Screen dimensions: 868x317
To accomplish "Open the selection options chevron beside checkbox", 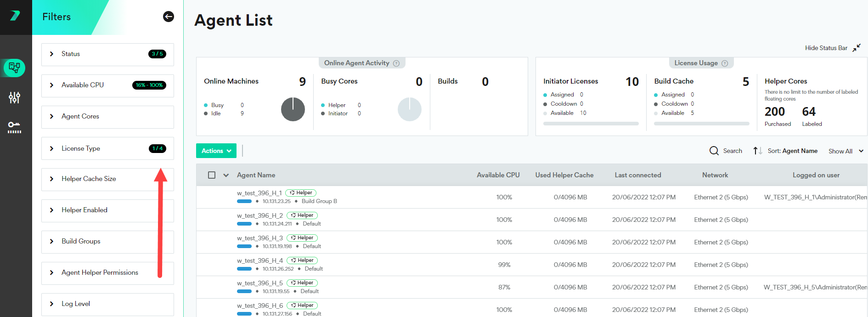I will tap(226, 175).
